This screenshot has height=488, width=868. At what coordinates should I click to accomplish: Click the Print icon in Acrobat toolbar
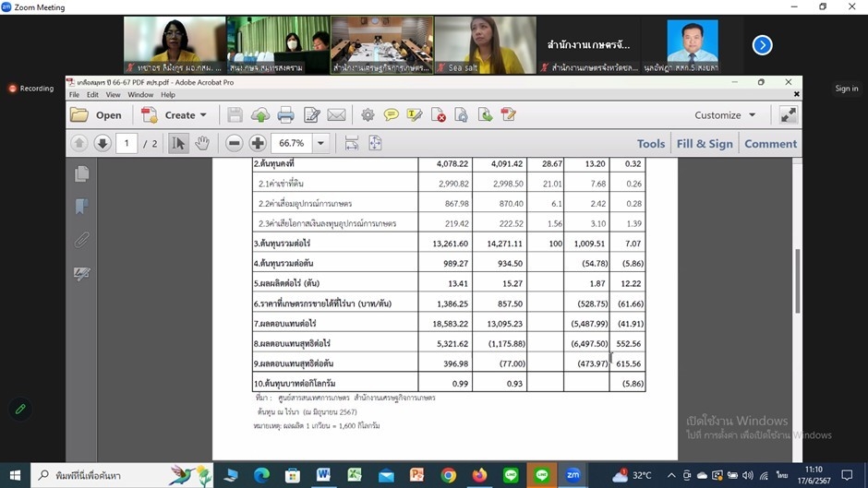pos(285,115)
